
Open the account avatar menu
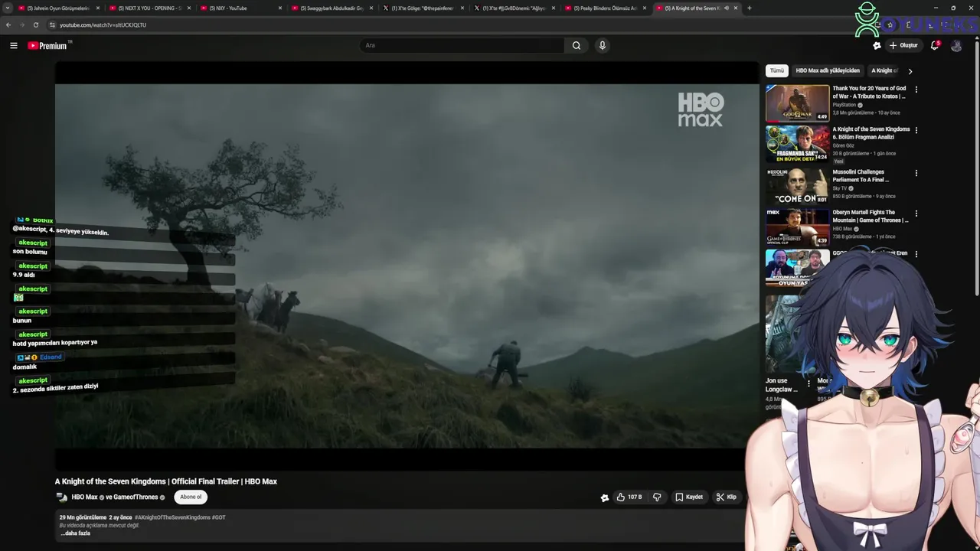click(956, 46)
